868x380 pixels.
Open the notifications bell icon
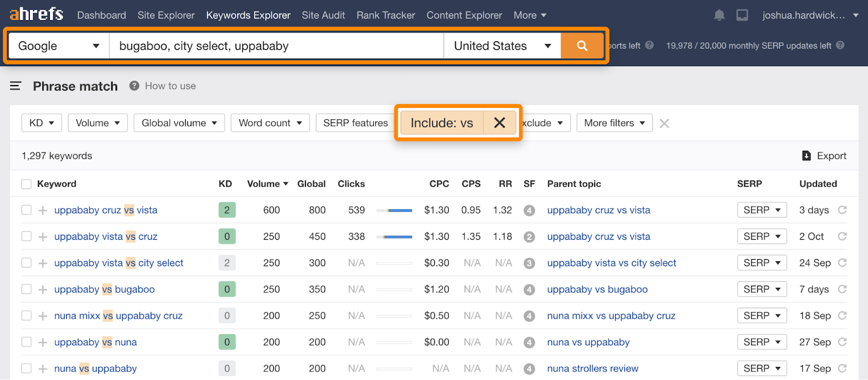pos(719,15)
